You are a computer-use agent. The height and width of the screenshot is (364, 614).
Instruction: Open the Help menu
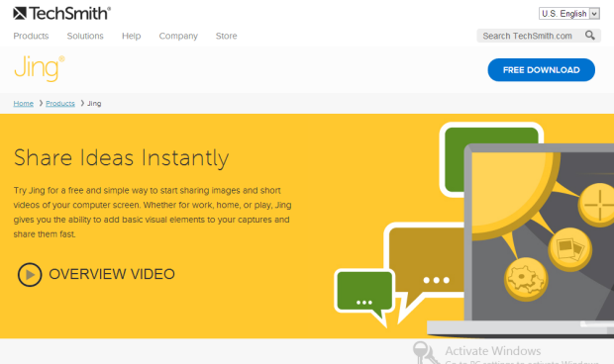coord(131,36)
